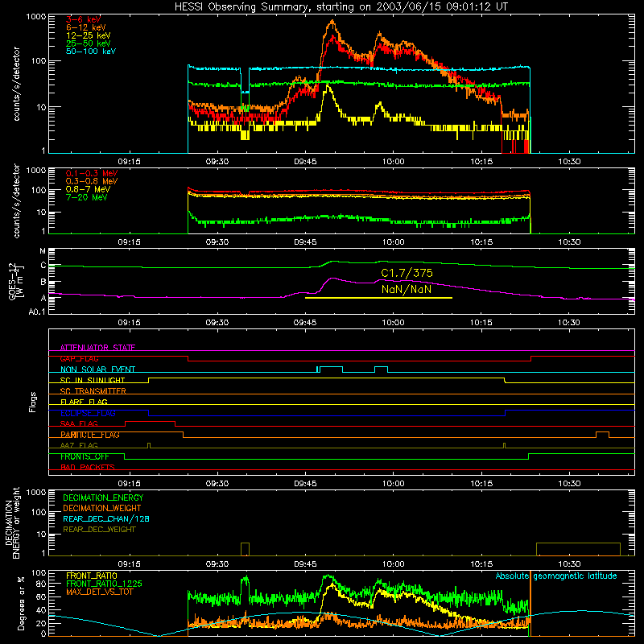This screenshot has height=644, width=644.
Task: Click the 0.3-0.8 MeV legend label
Action: click(92, 181)
